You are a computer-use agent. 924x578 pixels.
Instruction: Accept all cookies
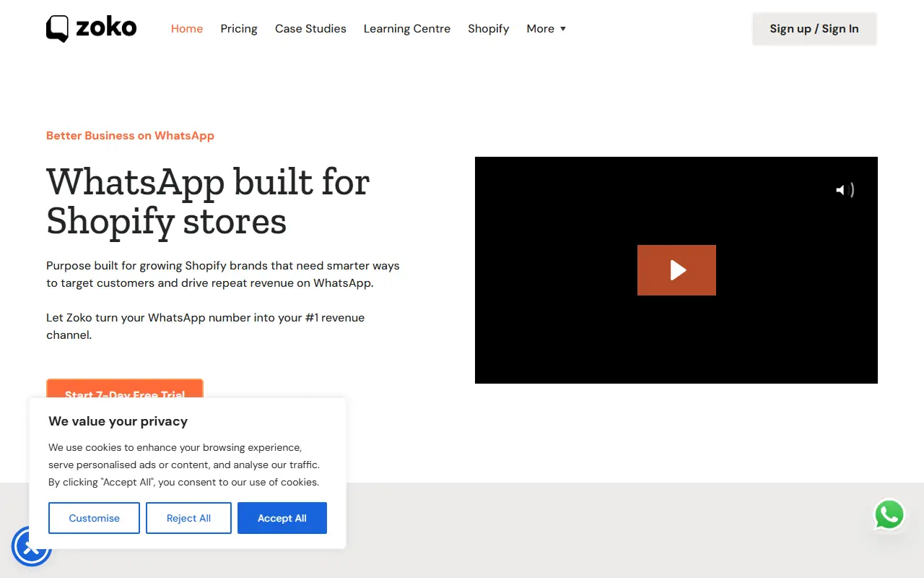[x=282, y=518]
